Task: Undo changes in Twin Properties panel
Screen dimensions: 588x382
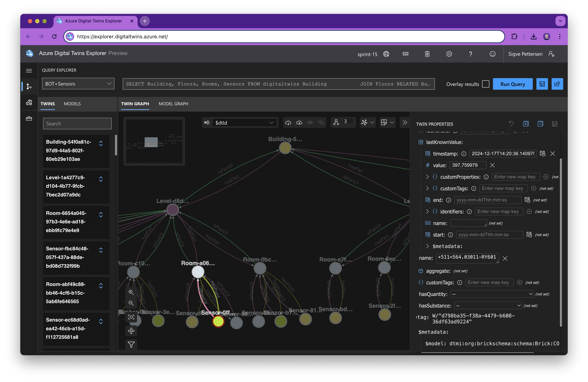Action: 511,124
